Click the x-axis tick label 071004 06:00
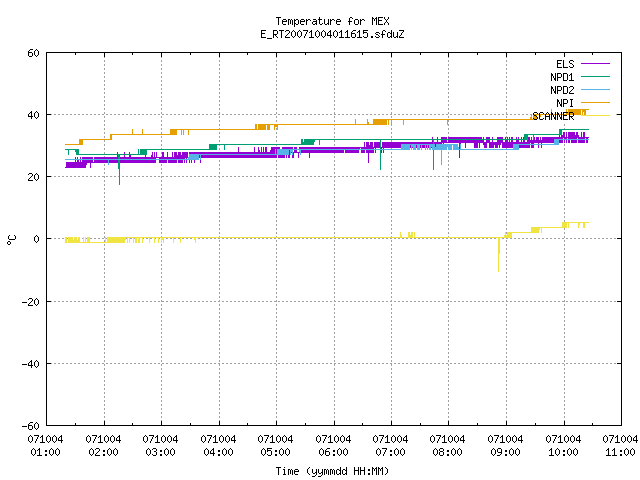The width and height of the screenshot is (640, 480). tap(334, 446)
